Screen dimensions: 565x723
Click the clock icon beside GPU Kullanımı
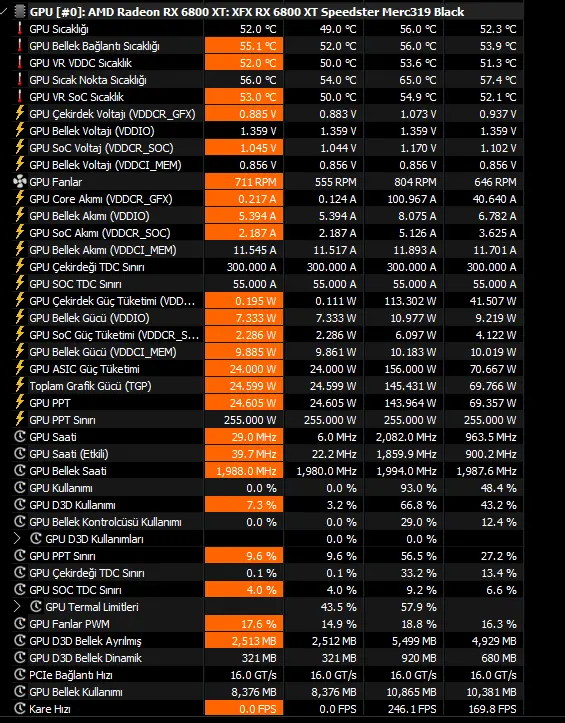19,488
